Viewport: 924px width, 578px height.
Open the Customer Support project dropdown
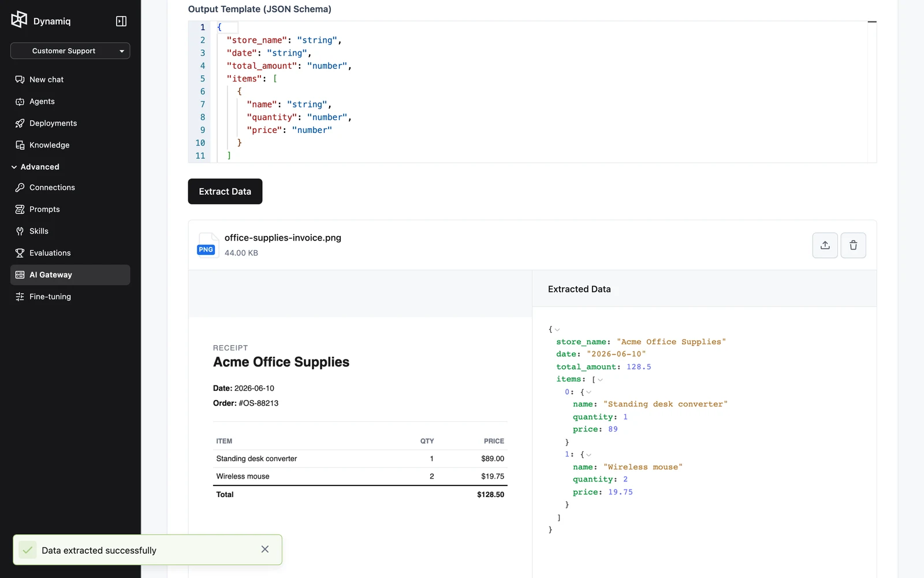tap(70, 51)
